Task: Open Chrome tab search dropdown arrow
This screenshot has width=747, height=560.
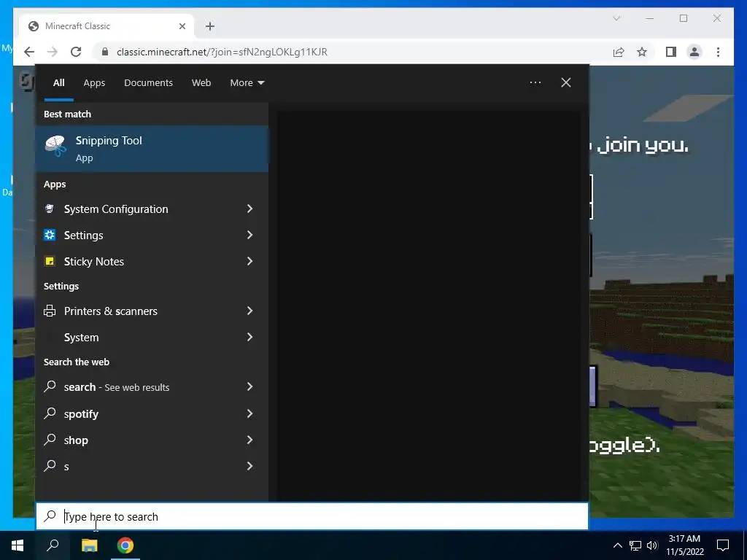Action: [616, 18]
